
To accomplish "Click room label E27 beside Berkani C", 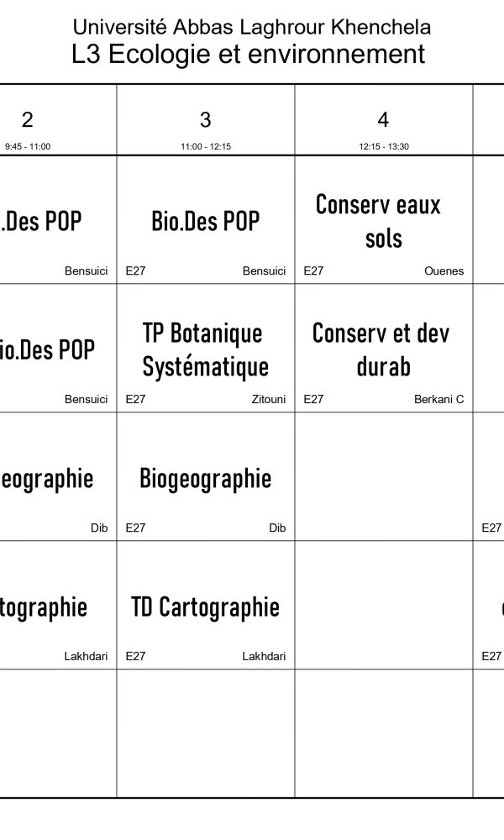I will coord(313,400).
